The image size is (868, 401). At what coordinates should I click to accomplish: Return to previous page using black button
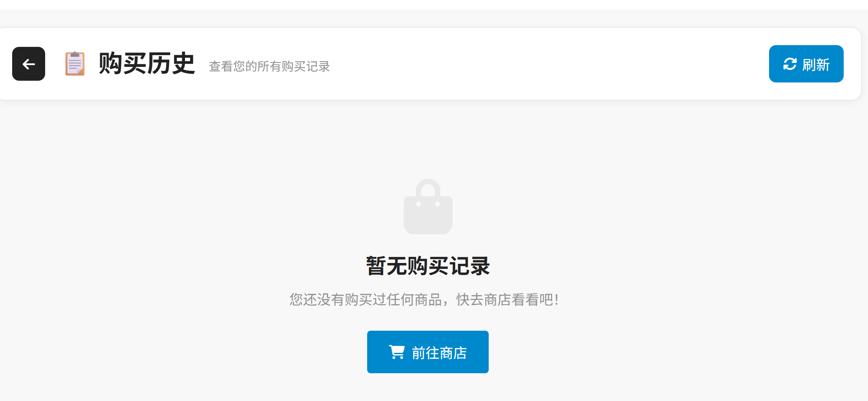[x=29, y=64]
